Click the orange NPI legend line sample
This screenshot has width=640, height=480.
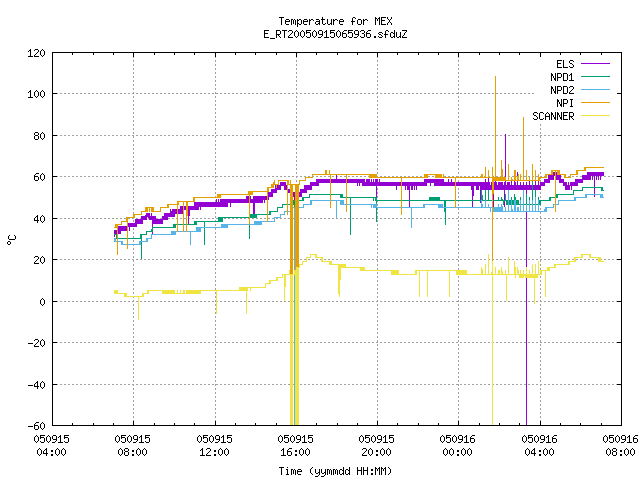595,103
